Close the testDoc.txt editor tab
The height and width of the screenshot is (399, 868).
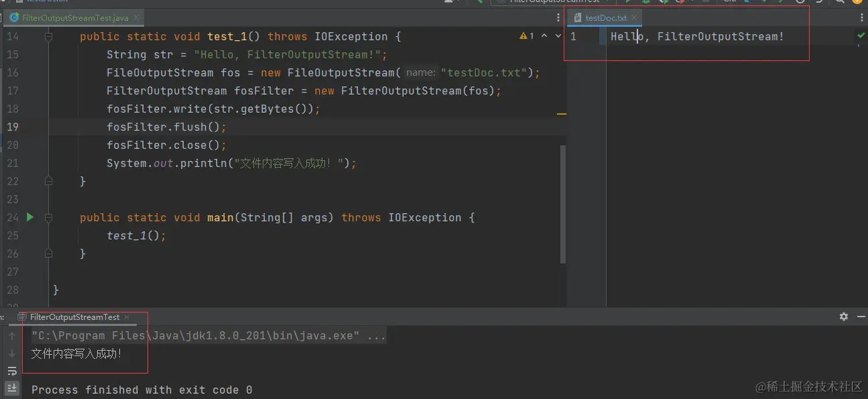(634, 17)
